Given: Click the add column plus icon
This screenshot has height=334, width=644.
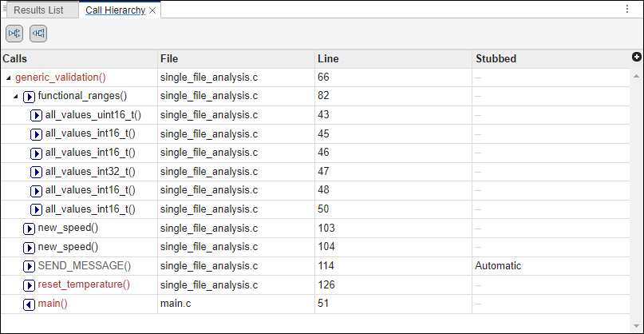Looking at the screenshot, I should (636, 58).
